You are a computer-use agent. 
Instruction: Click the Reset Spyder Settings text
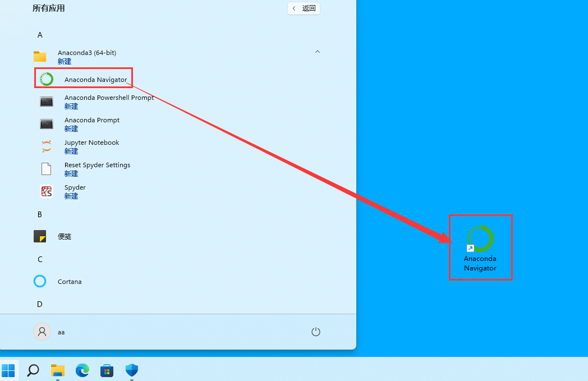[98, 165]
